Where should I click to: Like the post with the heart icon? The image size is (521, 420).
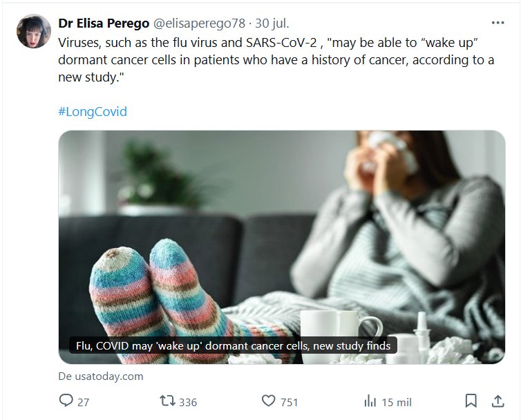[269, 401]
